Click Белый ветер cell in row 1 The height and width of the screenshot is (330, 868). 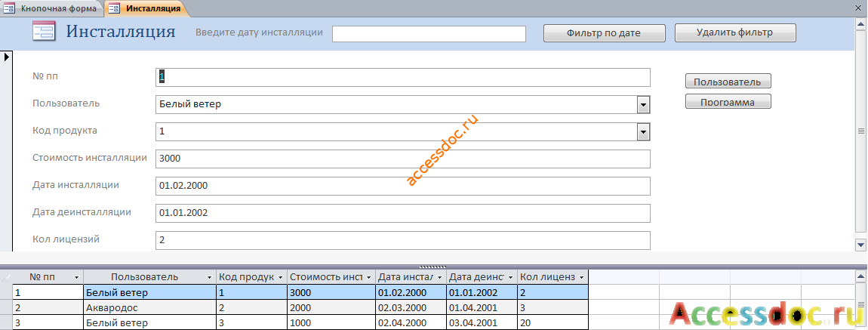click(x=149, y=292)
